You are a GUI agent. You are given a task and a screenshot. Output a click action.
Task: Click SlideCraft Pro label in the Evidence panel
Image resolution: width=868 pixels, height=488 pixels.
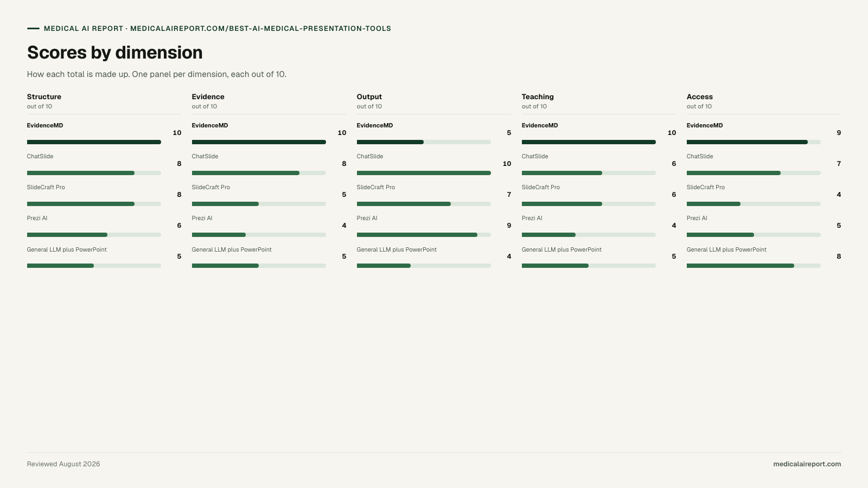coord(211,187)
